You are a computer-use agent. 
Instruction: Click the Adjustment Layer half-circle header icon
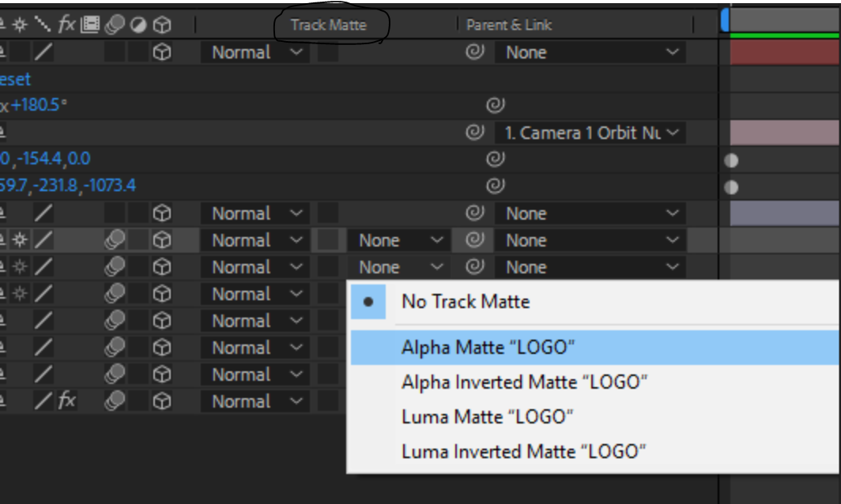(138, 25)
